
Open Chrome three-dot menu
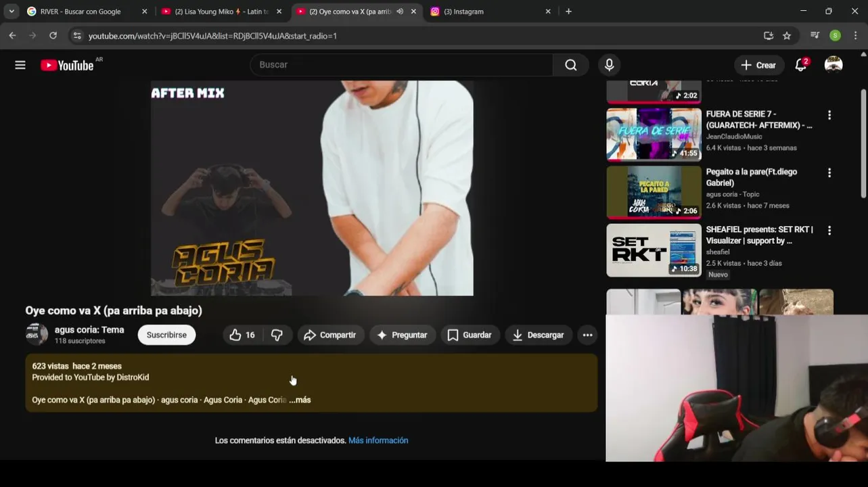tap(856, 36)
